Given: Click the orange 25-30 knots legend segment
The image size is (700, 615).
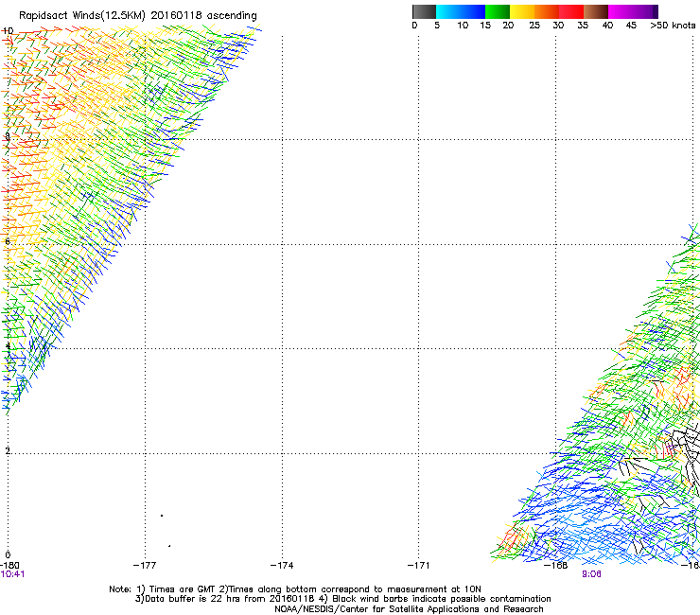Looking at the screenshot, I should 547,11.
